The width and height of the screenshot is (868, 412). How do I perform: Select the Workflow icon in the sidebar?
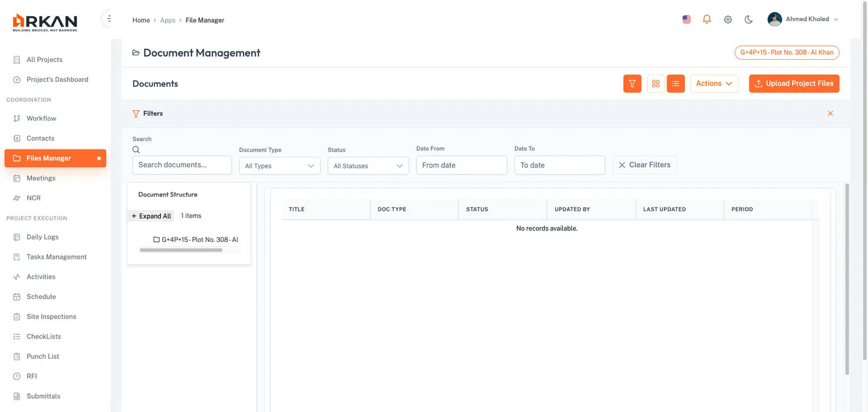coord(17,118)
